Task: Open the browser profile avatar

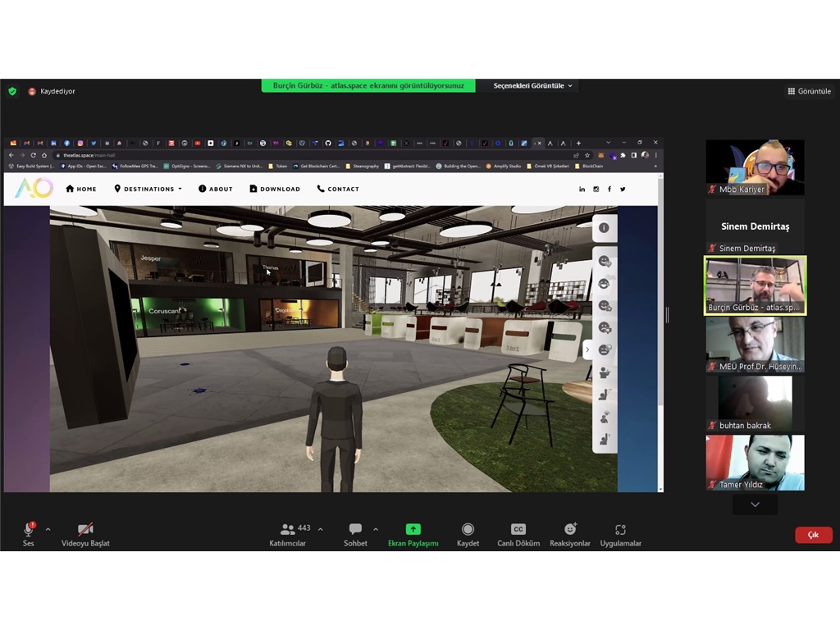Action: pyautogui.click(x=645, y=155)
